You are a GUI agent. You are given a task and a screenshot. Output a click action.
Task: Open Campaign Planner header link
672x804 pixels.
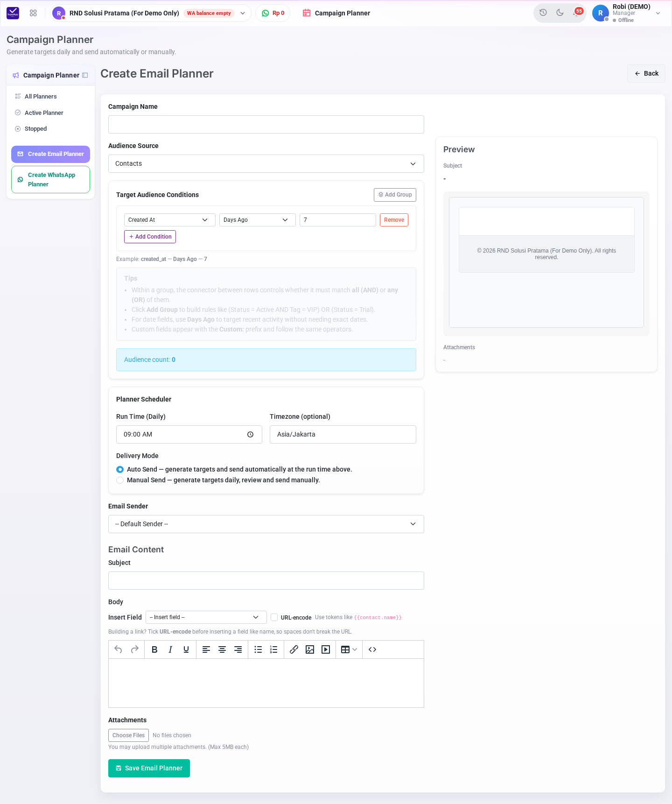point(336,13)
